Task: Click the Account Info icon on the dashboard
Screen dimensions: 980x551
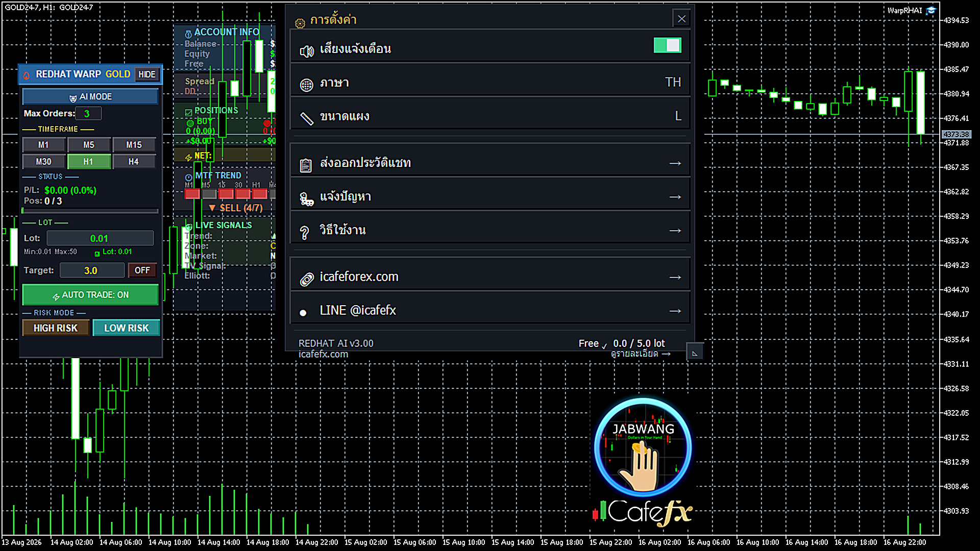Action: [188, 33]
